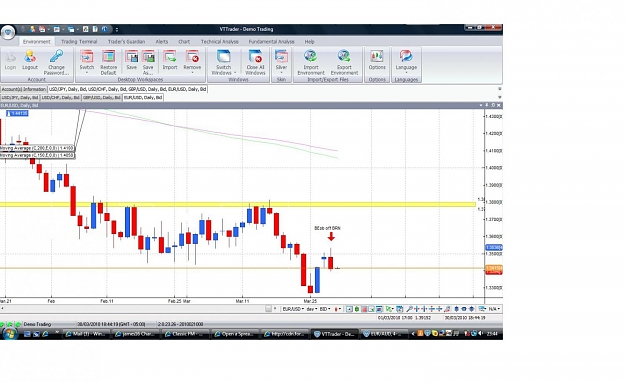Open the Mail taskbar button
Image resolution: width=625 pixels, height=382 pixels.
click(x=85, y=334)
